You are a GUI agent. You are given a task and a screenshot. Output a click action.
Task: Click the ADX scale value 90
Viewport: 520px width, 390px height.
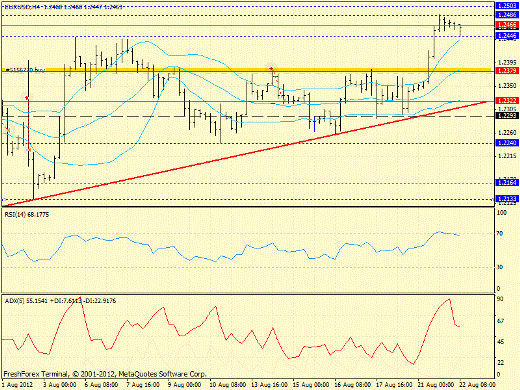coord(500,299)
